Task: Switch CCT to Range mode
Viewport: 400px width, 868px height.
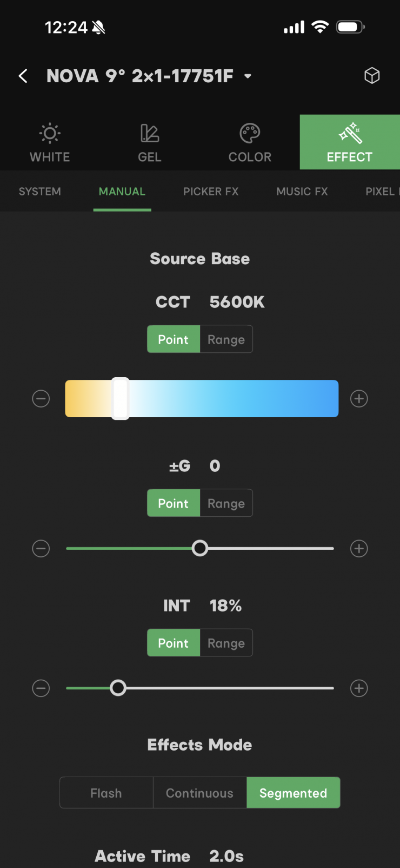Action: pos(226,339)
